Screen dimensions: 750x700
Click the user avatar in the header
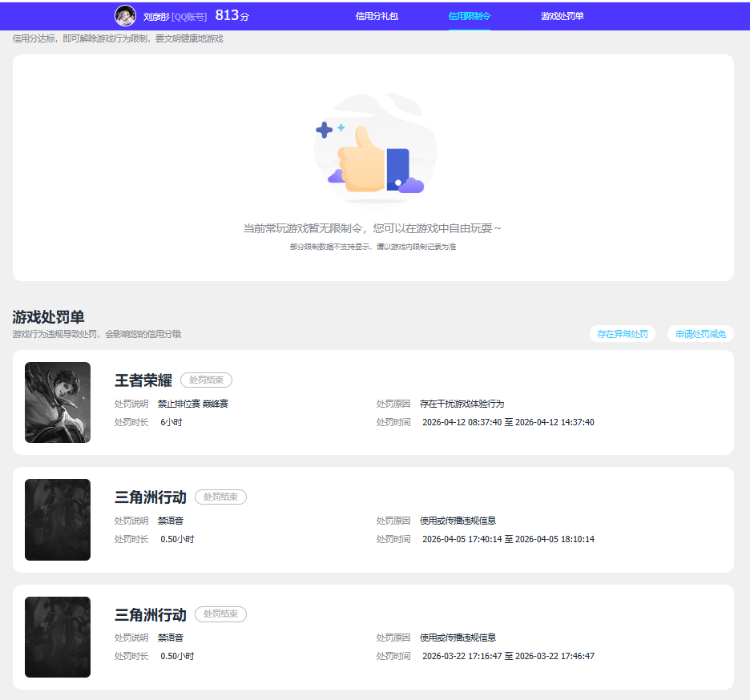point(125,15)
